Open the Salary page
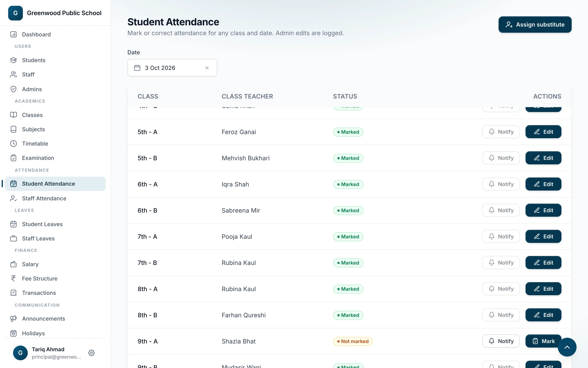The image size is (588, 368). 55,264
